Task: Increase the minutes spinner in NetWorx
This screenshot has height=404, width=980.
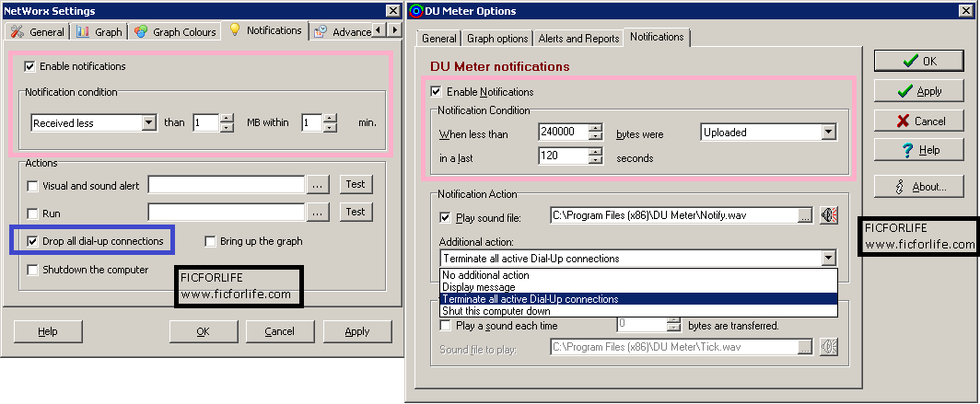Action: tap(330, 118)
